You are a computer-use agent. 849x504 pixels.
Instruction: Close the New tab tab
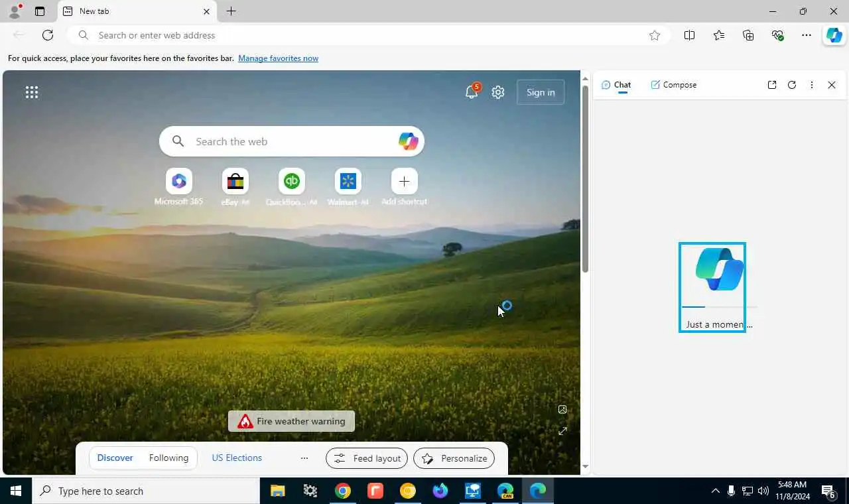[206, 11]
